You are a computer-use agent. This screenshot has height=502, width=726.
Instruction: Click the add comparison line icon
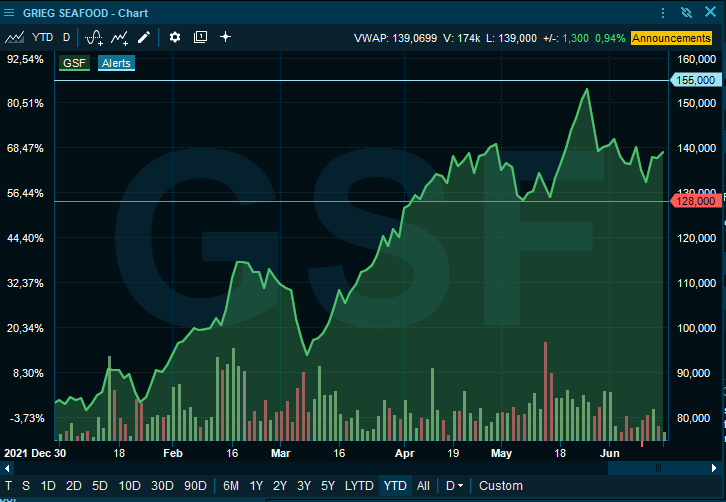(x=119, y=37)
